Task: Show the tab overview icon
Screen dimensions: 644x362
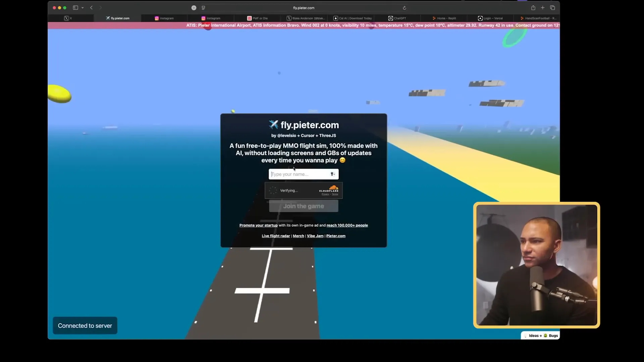Action: (x=552, y=8)
